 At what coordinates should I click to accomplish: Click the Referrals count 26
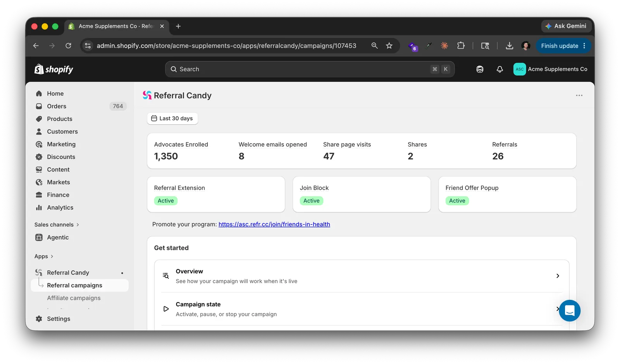[x=498, y=156]
